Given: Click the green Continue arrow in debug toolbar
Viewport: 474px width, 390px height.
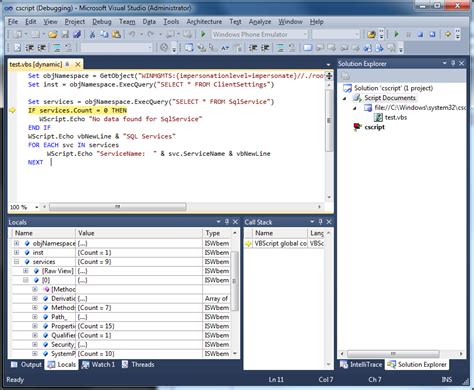Looking at the screenshot, I should click(396, 34).
